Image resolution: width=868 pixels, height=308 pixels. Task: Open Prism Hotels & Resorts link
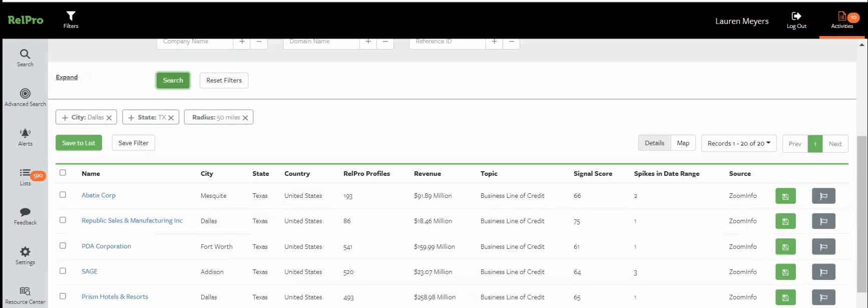(115, 296)
